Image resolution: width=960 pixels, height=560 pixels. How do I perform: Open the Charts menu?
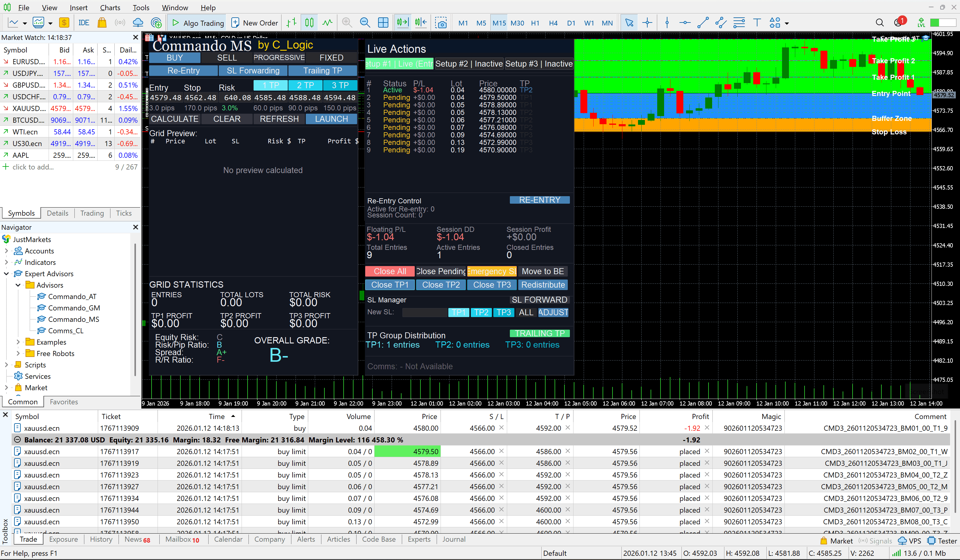[x=110, y=7]
